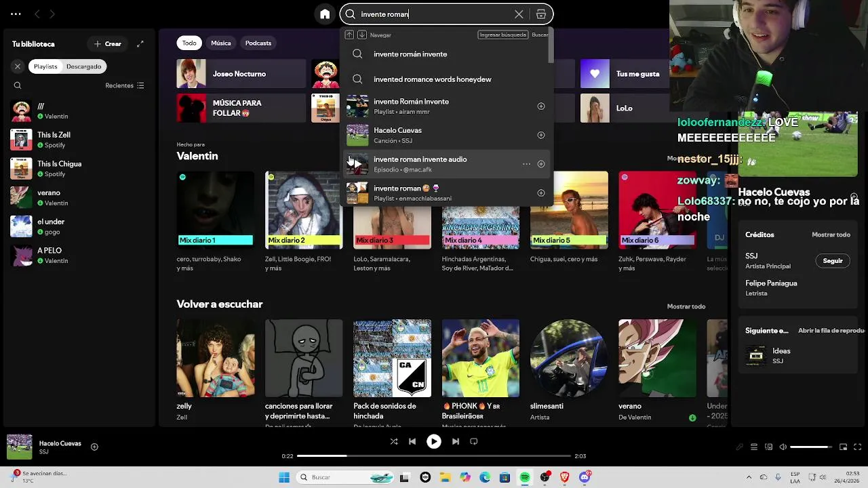The width and height of the screenshot is (868, 488).
Task: Adjust the volume slider
Action: 812,447
